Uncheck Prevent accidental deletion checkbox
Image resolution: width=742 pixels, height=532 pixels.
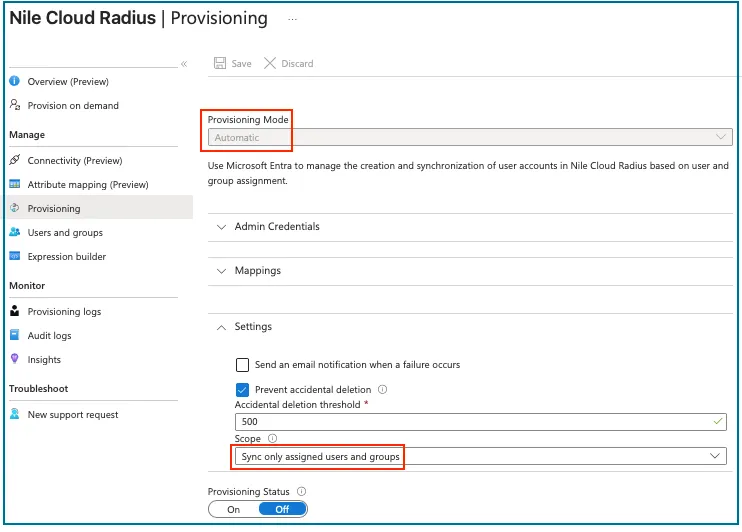click(x=242, y=390)
